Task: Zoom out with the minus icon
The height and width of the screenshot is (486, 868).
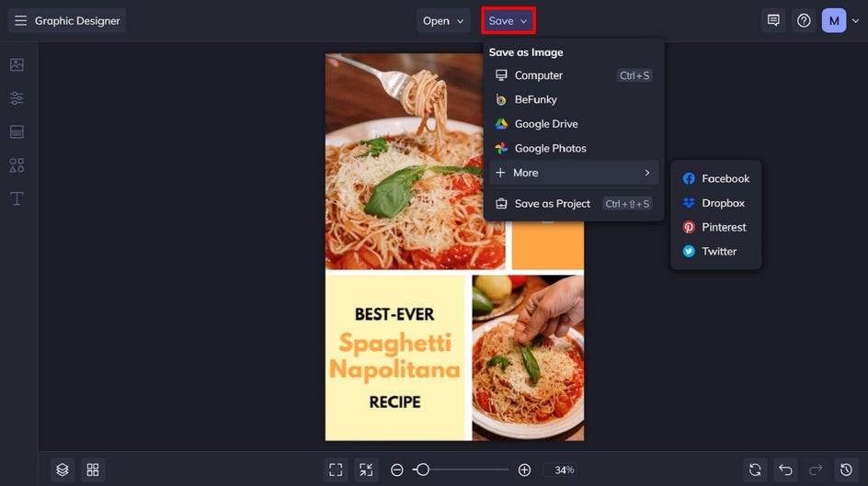Action: 397,469
